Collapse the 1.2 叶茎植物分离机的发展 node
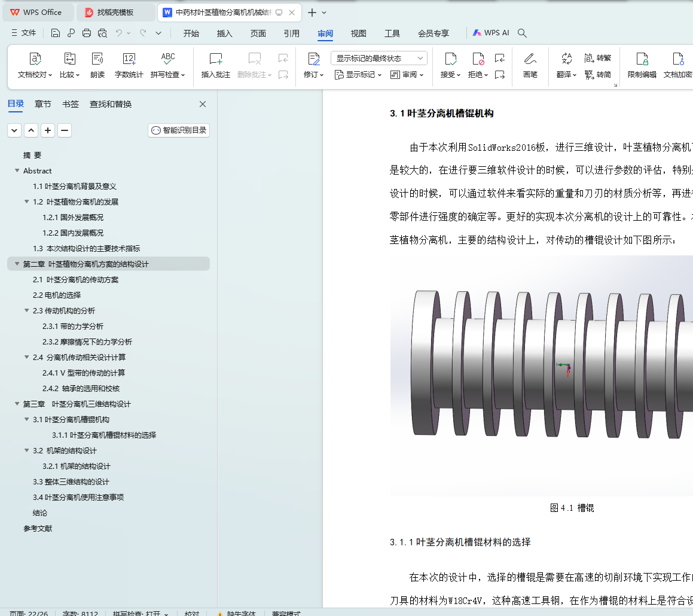This screenshot has width=693, height=616. click(x=26, y=201)
